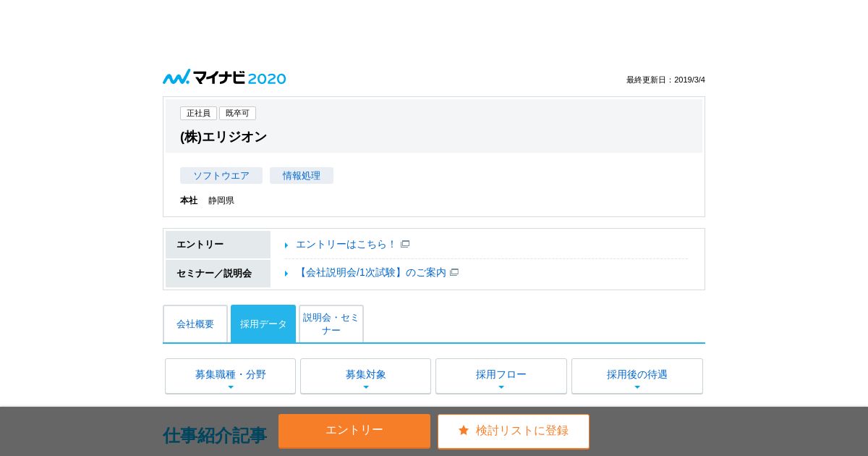The width and height of the screenshot is (868, 456).
Task: Select the 採用データ tab
Action: [x=263, y=324]
